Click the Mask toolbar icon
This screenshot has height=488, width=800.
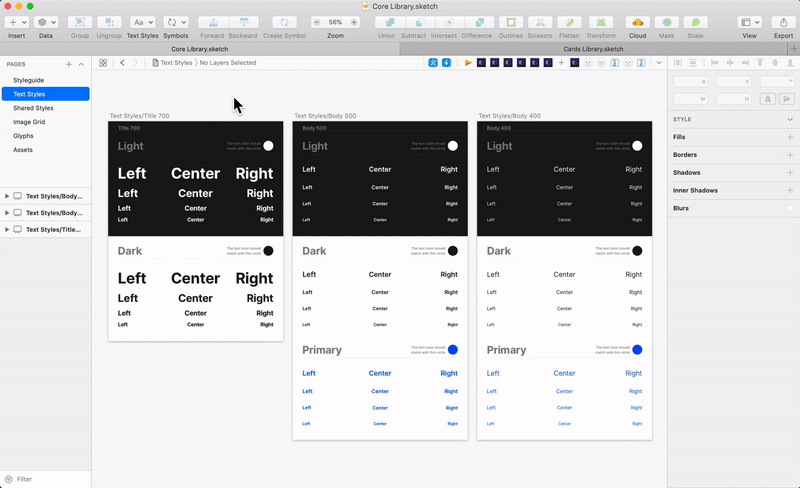coord(666,22)
